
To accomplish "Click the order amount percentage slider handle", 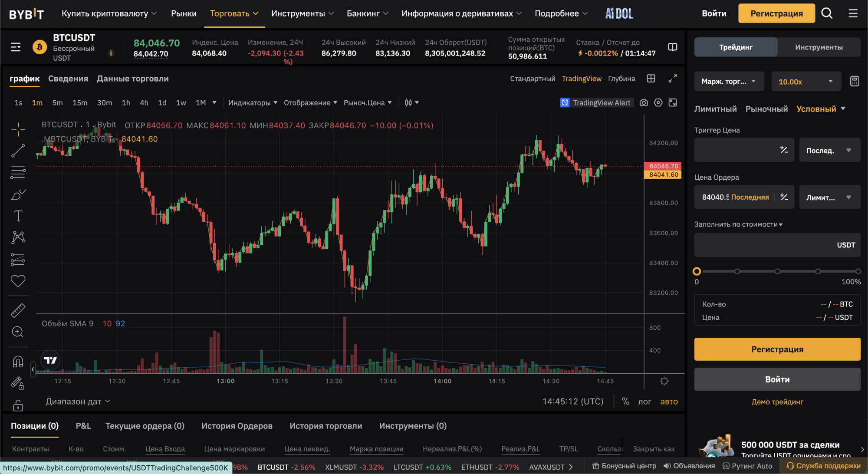I will tap(697, 271).
